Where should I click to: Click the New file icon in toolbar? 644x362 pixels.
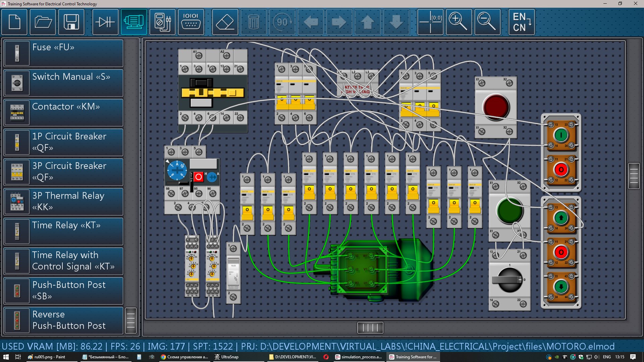point(14,22)
